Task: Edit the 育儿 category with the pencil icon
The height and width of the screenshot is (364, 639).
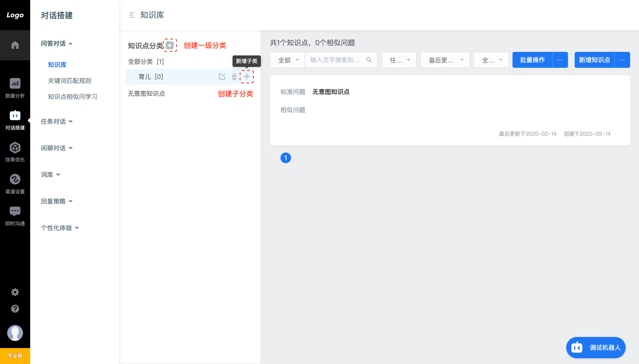Action: pos(222,76)
